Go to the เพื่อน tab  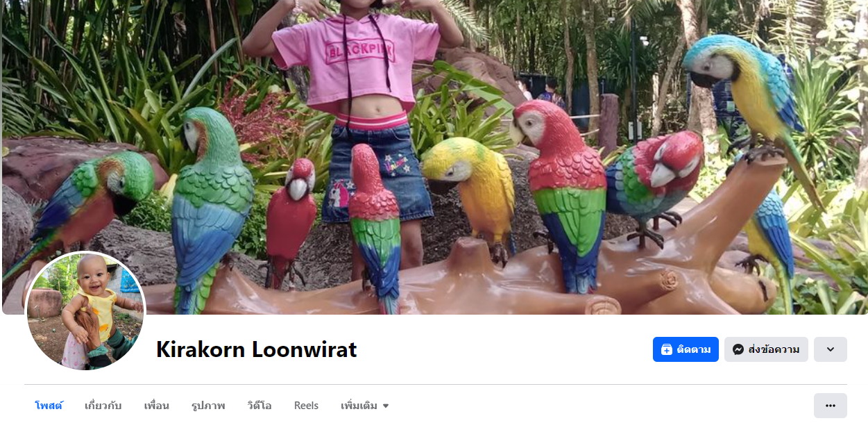click(157, 406)
